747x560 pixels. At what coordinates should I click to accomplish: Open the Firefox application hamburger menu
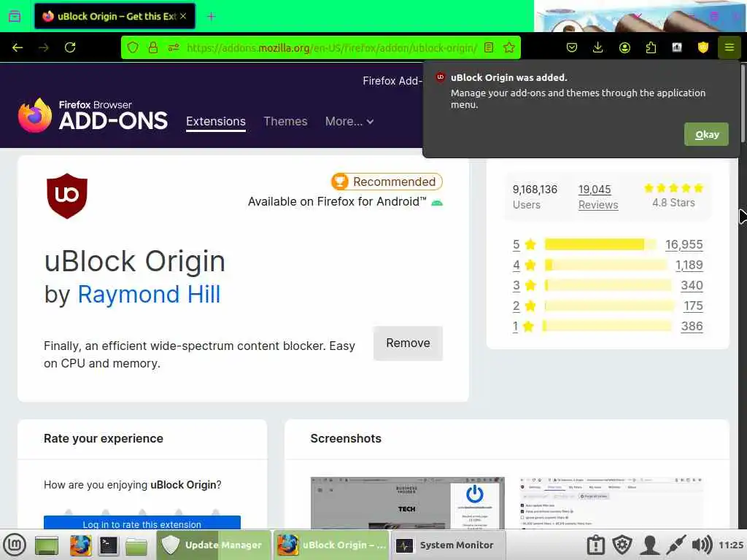click(x=729, y=47)
